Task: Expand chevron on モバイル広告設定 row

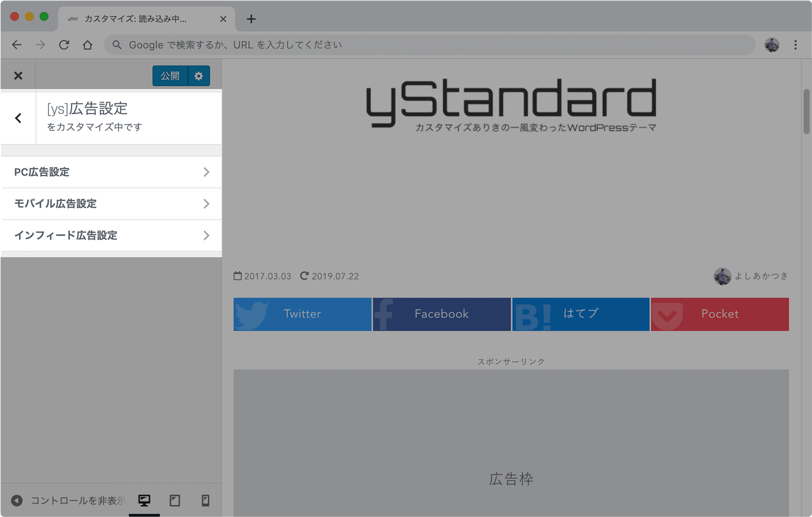Action: [x=206, y=203]
